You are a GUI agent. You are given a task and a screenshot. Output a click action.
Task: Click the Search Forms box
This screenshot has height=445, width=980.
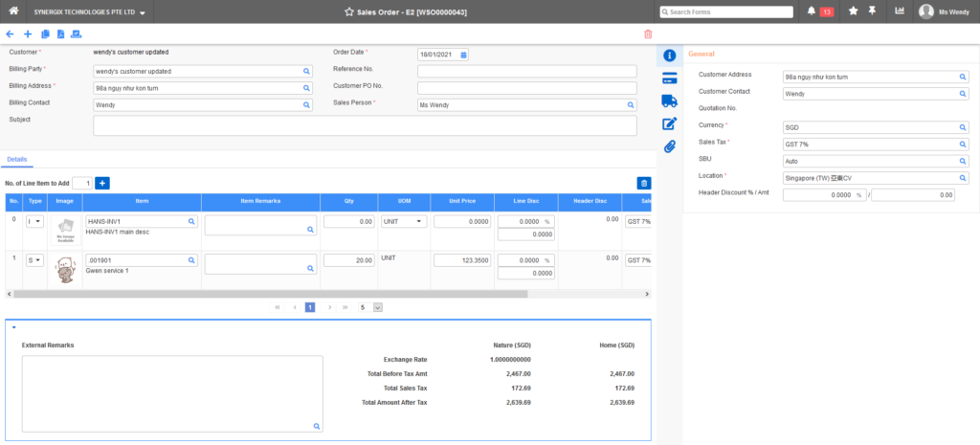(x=726, y=11)
